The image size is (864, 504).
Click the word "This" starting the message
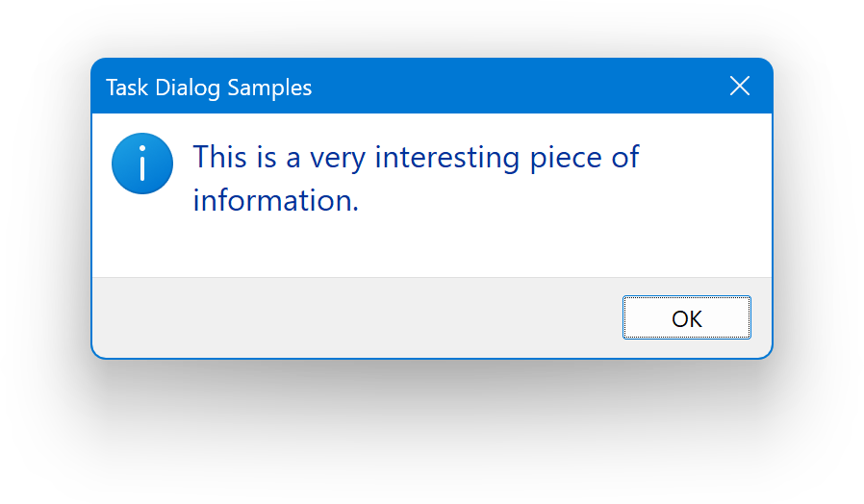coord(221,157)
